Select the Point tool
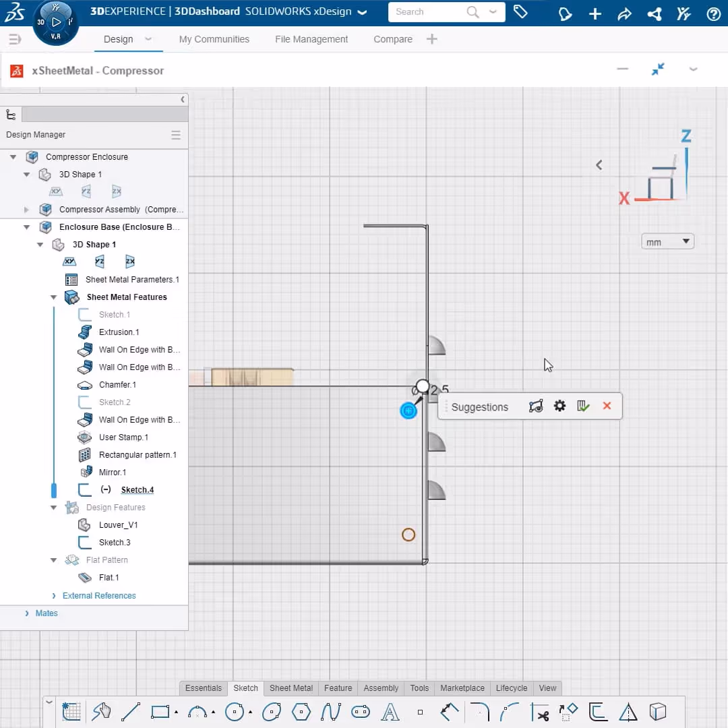Viewport: 728px width, 728px height. click(x=420, y=712)
